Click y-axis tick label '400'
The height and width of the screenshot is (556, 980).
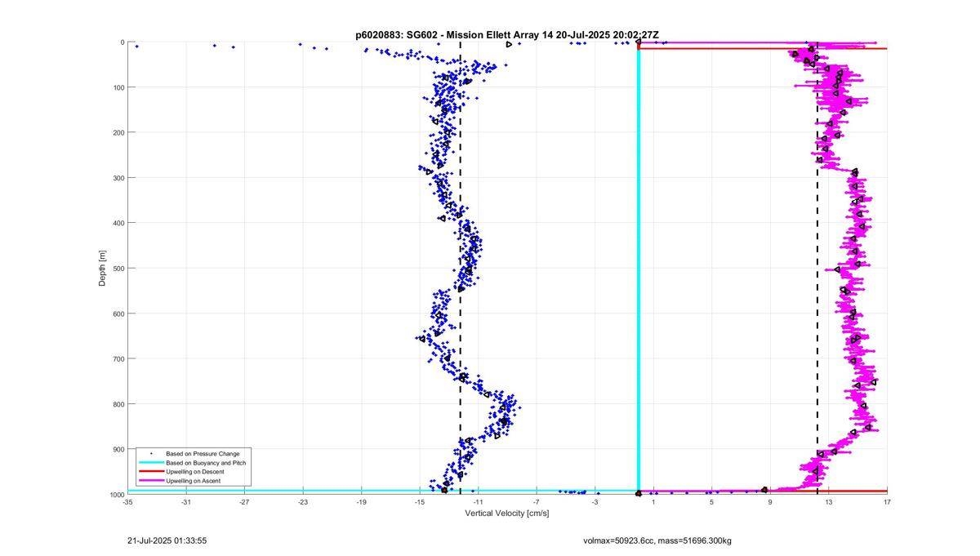pyautogui.click(x=118, y=223)
